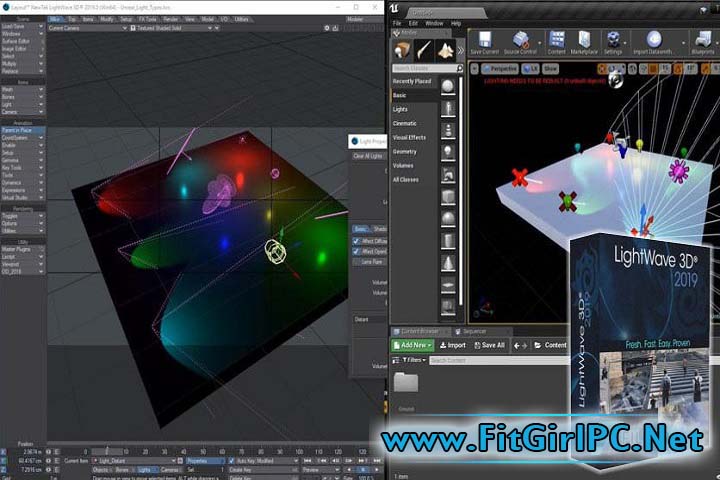
Task: Click the Save All button
Action: pyautogui.click(x=489, y=345)
